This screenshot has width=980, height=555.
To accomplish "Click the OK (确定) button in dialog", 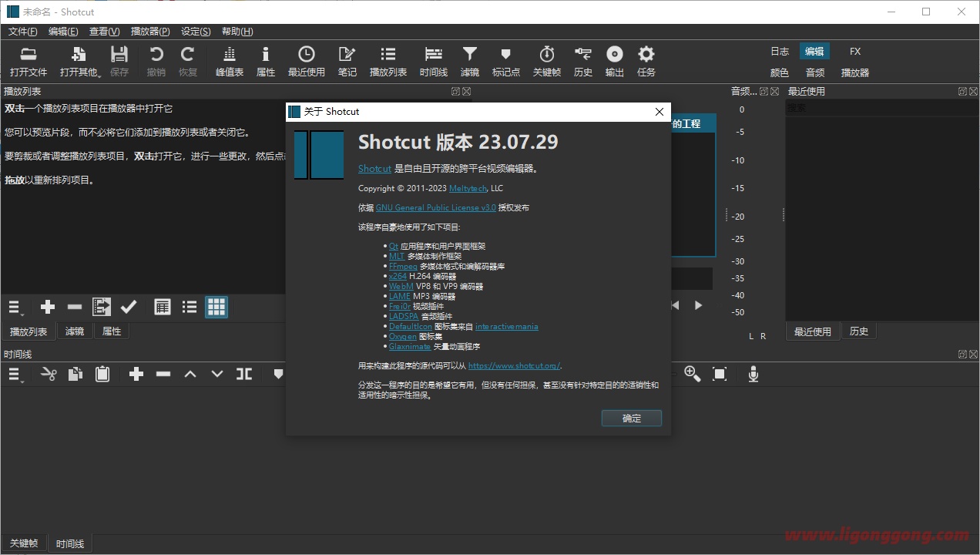I will click(x=631, y=419).
